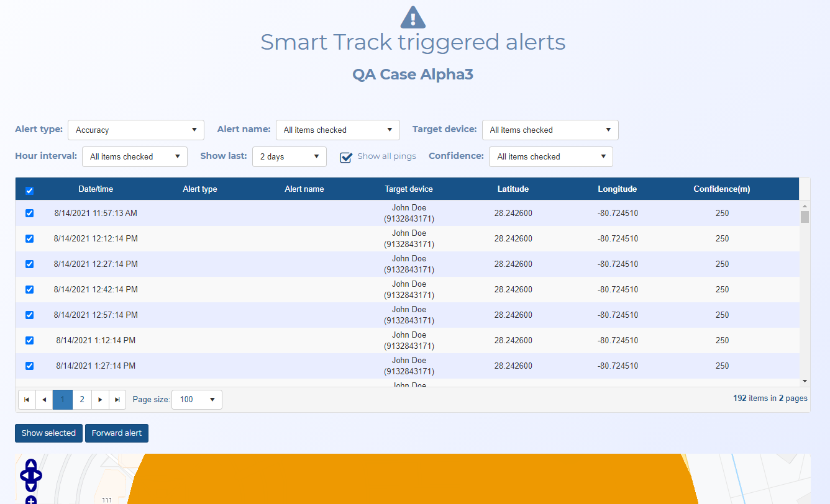Go to the first page of results

(27, 400)
